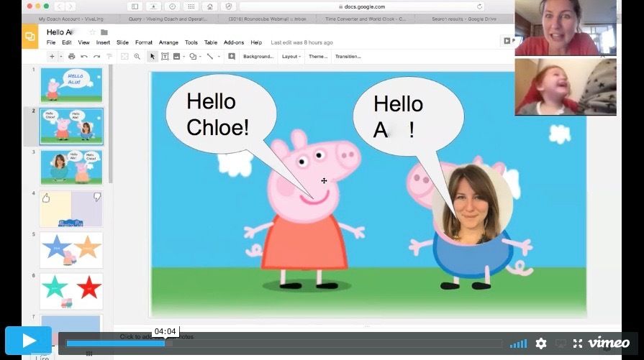Select slide 5 blue and orange stars thumbnail
Image resolution: width=644 pixels, height=360 pixels.
[x=71, y=250]
